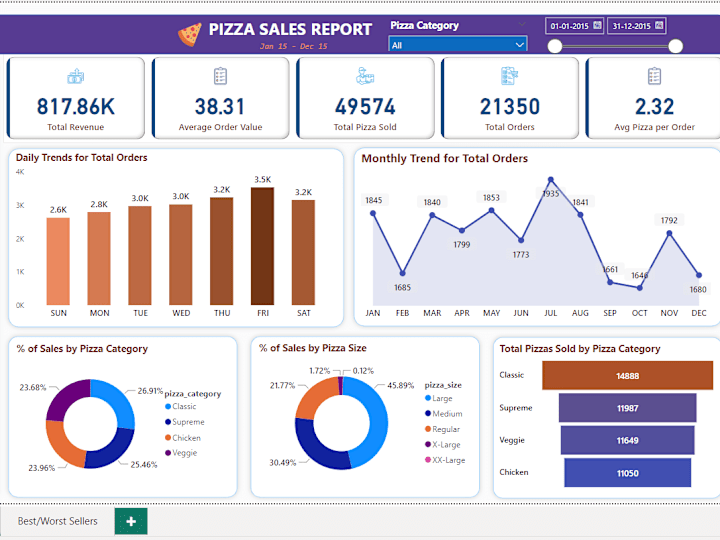Screen dimensions: 720x540
Task: Click the Supreme funnel bar showing 11987
Action: [x=628, y=408]
